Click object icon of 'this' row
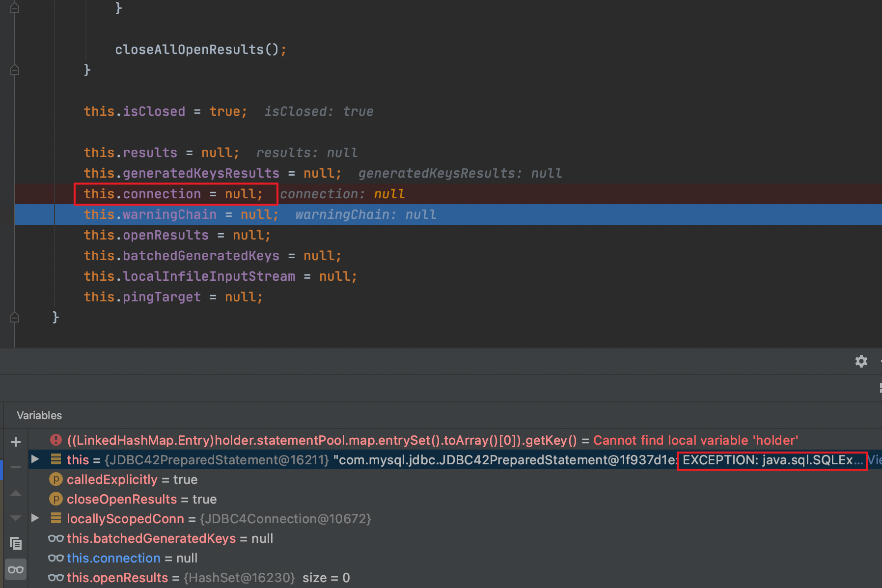The height and width of the screenshot is (588, 882). 56,459
